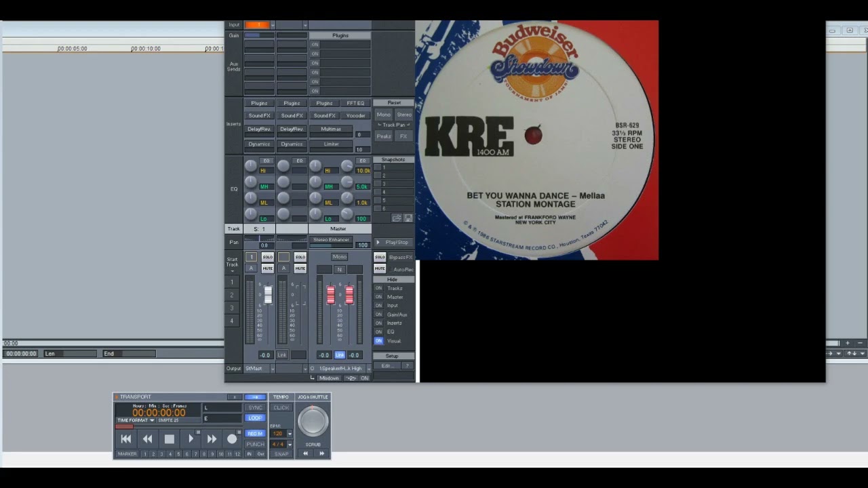Open the Edit... setup button

click(387, 365)
